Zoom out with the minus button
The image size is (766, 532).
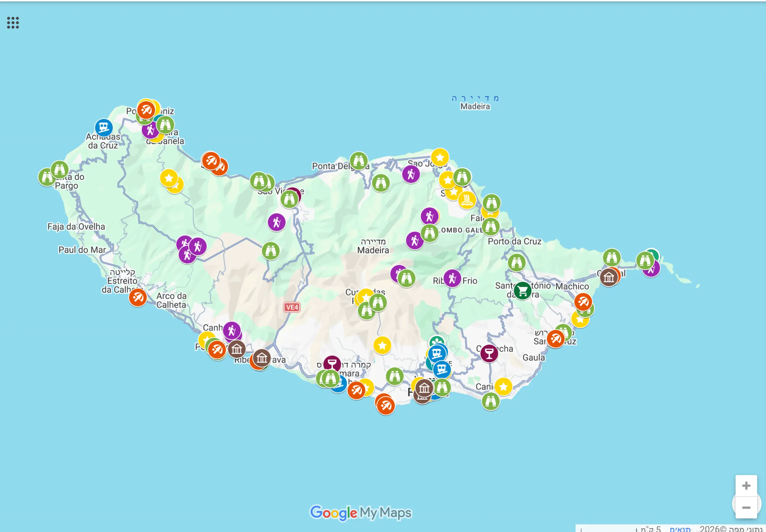(746, 507)
